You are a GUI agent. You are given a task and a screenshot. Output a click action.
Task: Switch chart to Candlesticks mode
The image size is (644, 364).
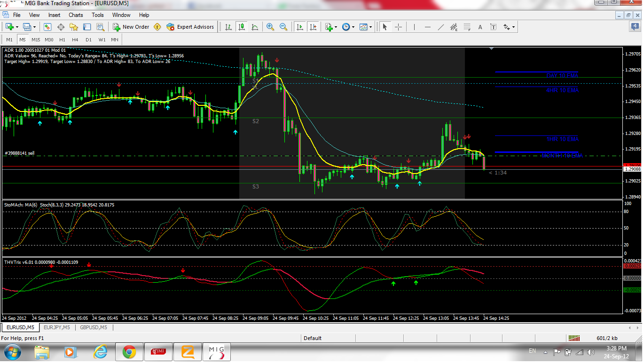(x=242, y=27)
